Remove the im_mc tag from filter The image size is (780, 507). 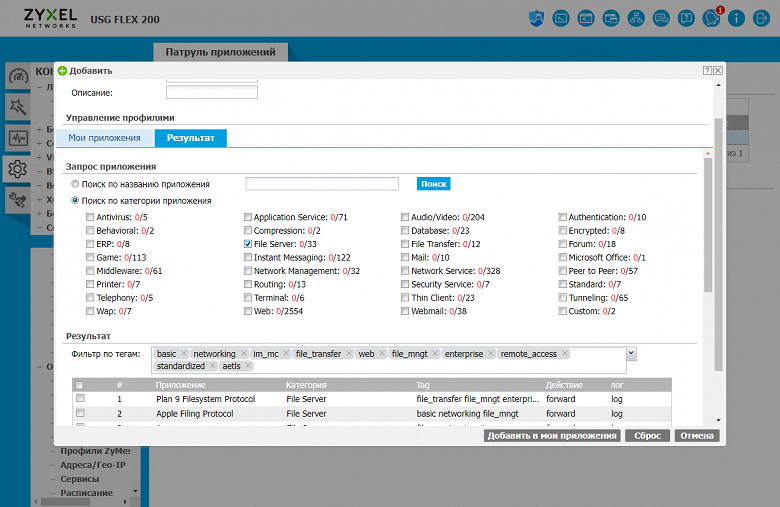coord(286,353)
